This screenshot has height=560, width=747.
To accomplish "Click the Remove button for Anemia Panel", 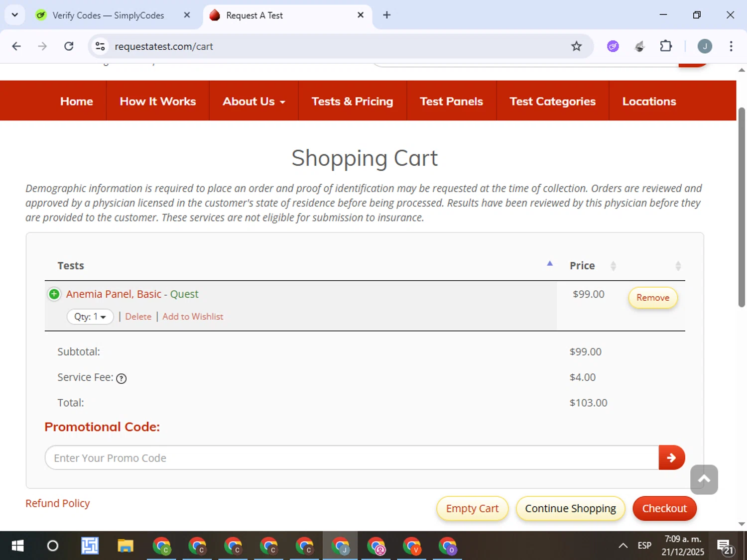I will pyautogui.click(x=652, y=298).
